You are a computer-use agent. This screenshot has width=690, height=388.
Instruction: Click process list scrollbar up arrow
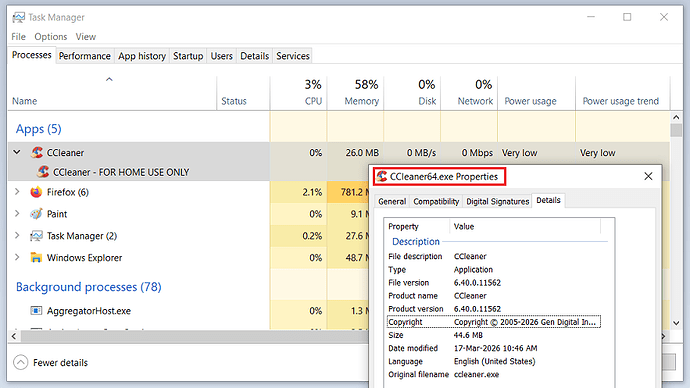[676, 117]
